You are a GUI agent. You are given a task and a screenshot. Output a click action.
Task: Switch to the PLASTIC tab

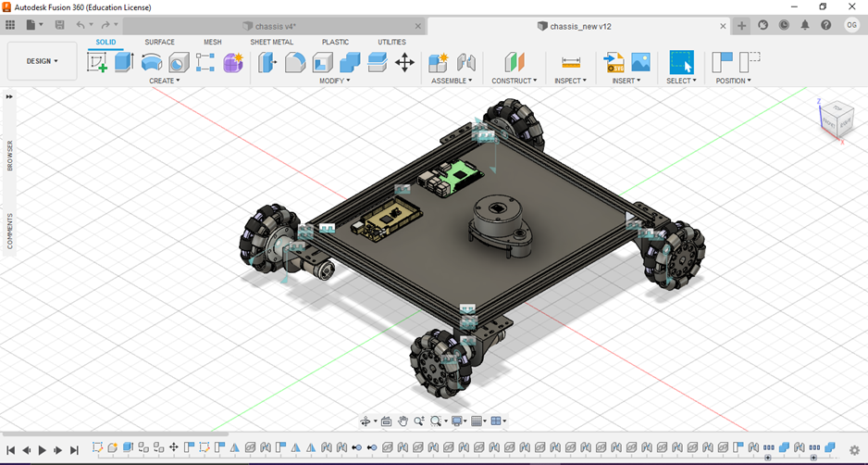[x=336, y=42]
